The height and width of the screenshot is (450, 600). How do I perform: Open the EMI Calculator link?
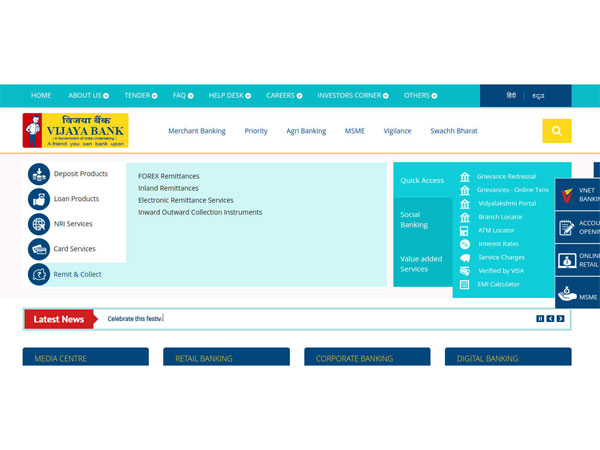(x=497, y=284)
